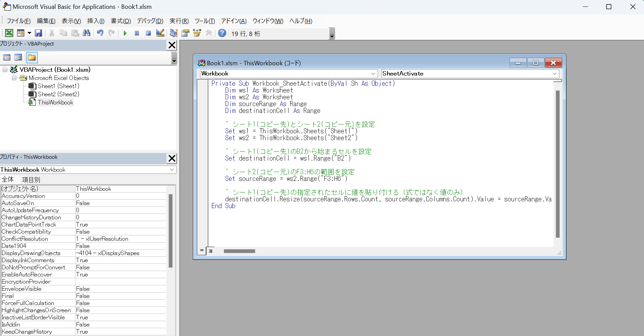Open the 挿入(I) menu
The width and height of the screenshot is (644, 336).
coord(96,21)
